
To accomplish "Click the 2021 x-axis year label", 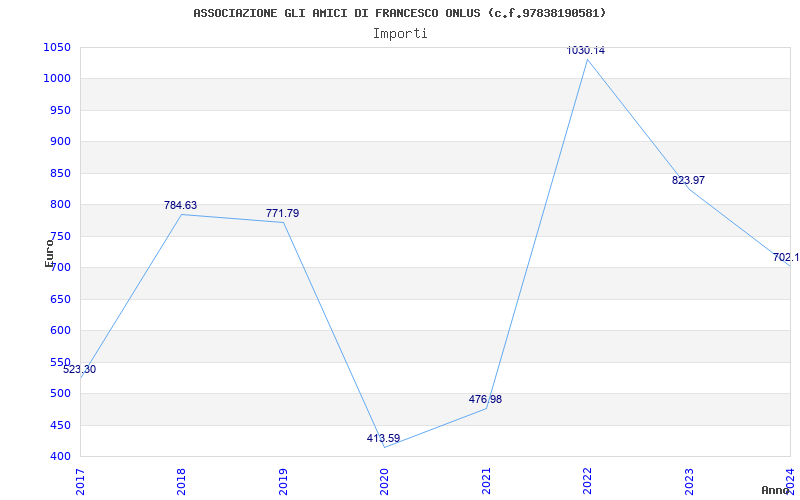I will (486, 482).
